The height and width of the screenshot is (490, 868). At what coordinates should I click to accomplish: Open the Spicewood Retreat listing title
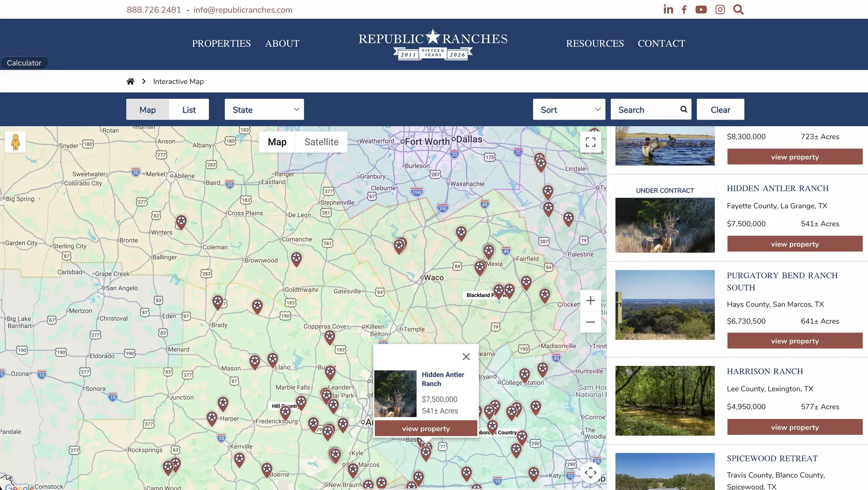[772, 458]
